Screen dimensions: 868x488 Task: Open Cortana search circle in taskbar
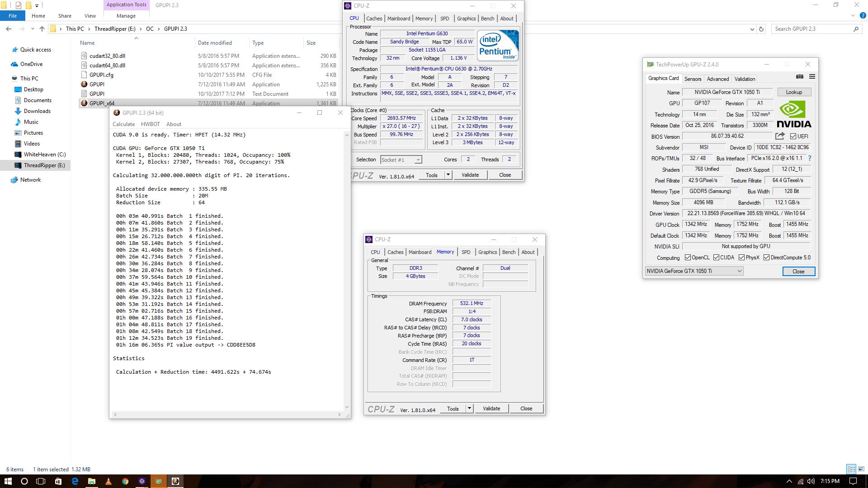click(x=24, y=481)
